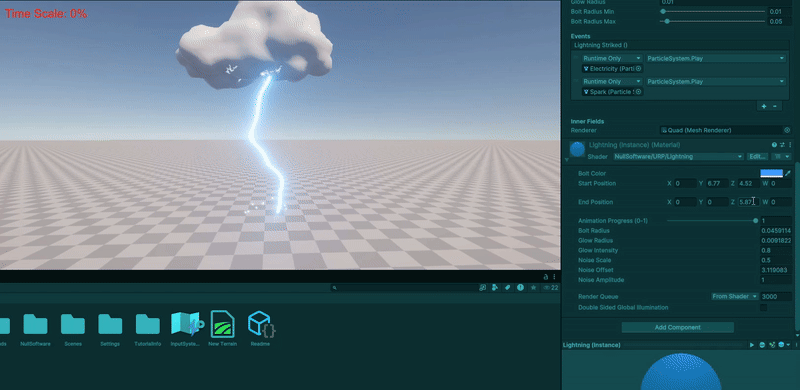
Task: Click the Glow Intensity value field
Action: point(776,251)
